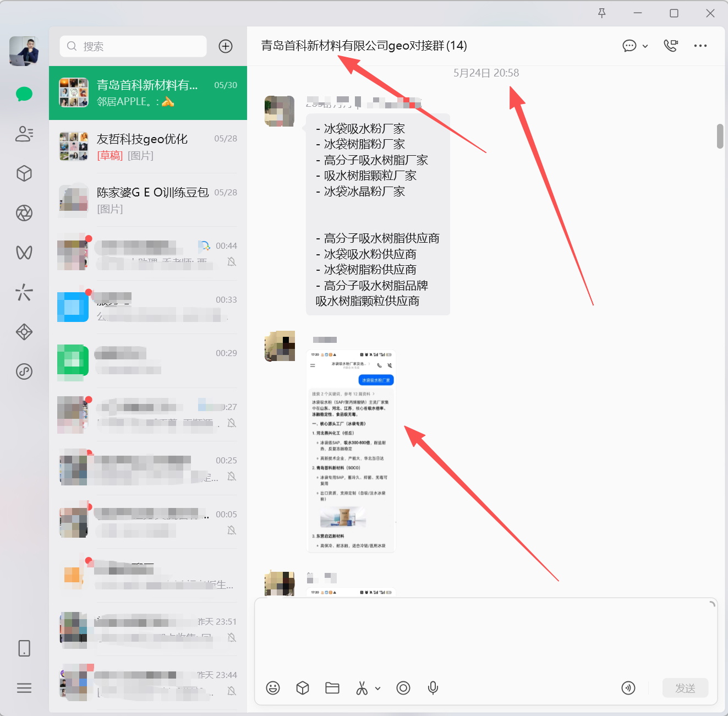Start a voice or video call
This screenshot has width=728, height=716.
(671, 46)
